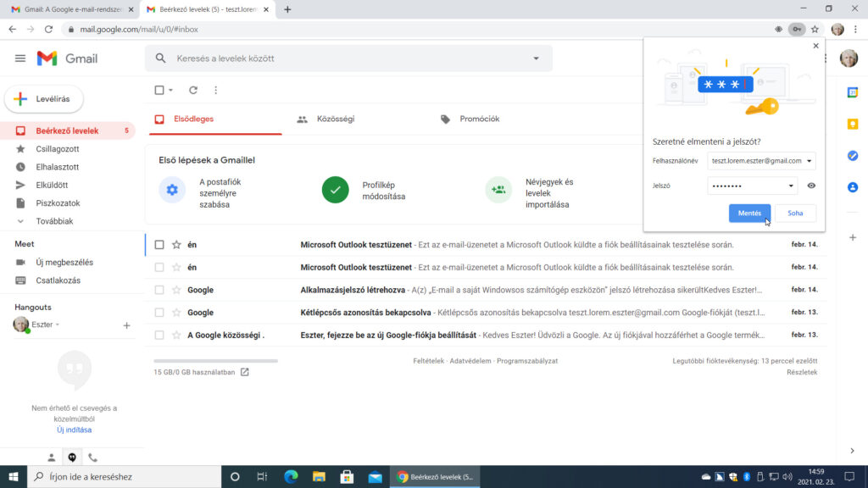Open the Eszter Hangouts status dropdown
The height and width of the screenshot is (488, 868).
pyautogui.click(x=58, y=324)
